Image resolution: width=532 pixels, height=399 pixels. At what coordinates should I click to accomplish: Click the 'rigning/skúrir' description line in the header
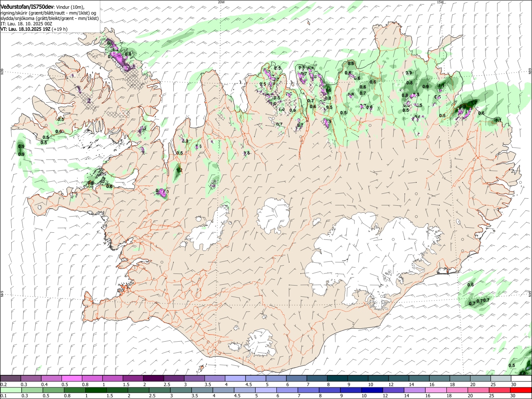pos(49,13)
